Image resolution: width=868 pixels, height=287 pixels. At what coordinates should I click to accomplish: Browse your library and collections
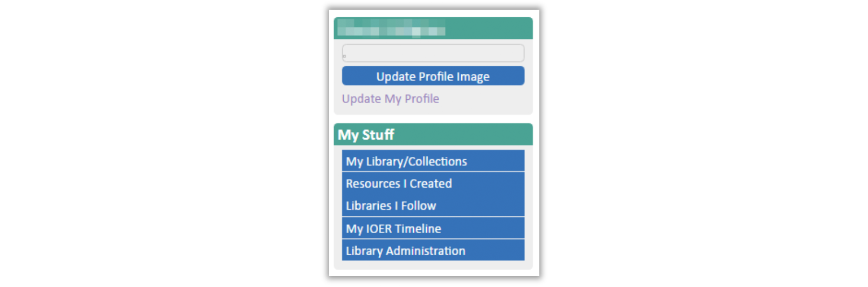pos(433,161)
